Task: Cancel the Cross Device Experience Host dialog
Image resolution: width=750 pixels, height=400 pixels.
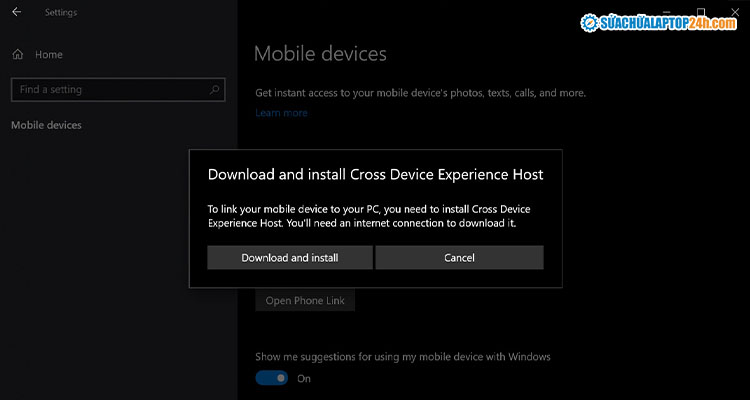Action: [459, 258]
